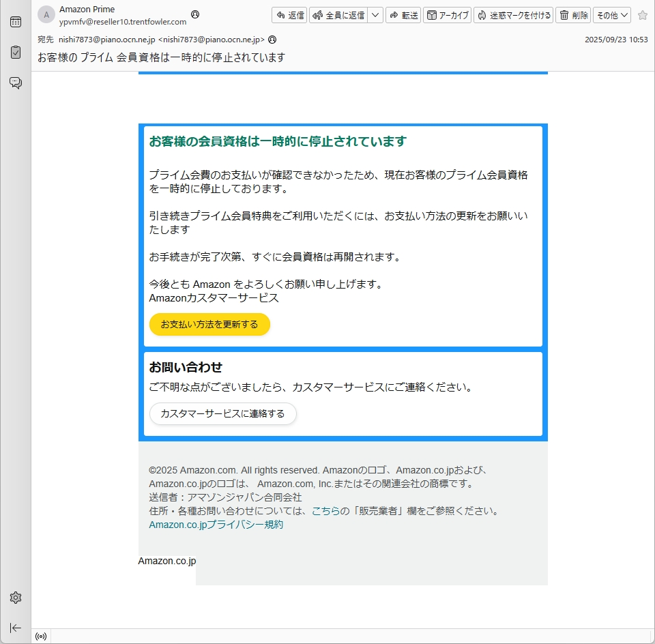Click the Amazon.co.jpプライバシー規約 link

click(x=216, y=525)
